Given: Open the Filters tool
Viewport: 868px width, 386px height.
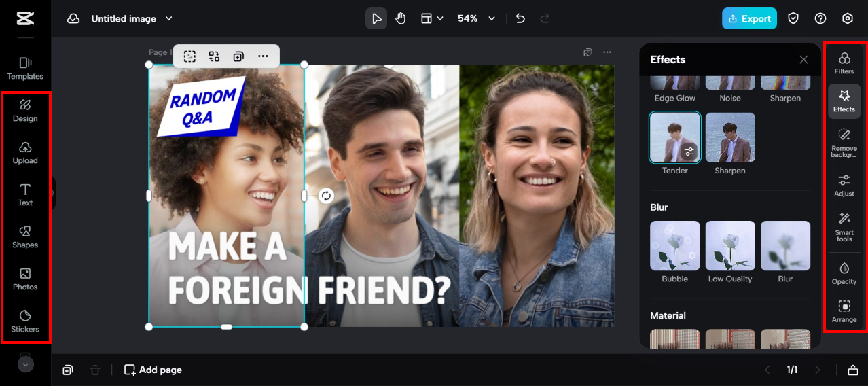Looking at the screenshot, I should 844,63.
